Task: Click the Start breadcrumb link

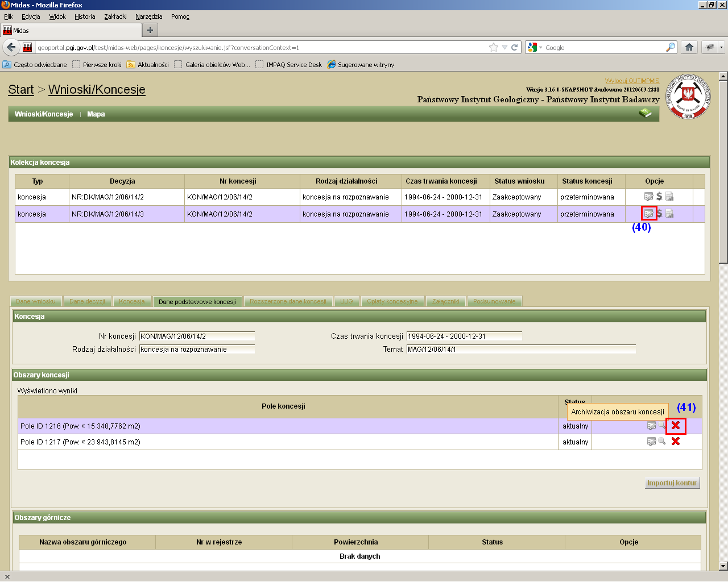Action: pyautogui.click(x=21, y=89)
